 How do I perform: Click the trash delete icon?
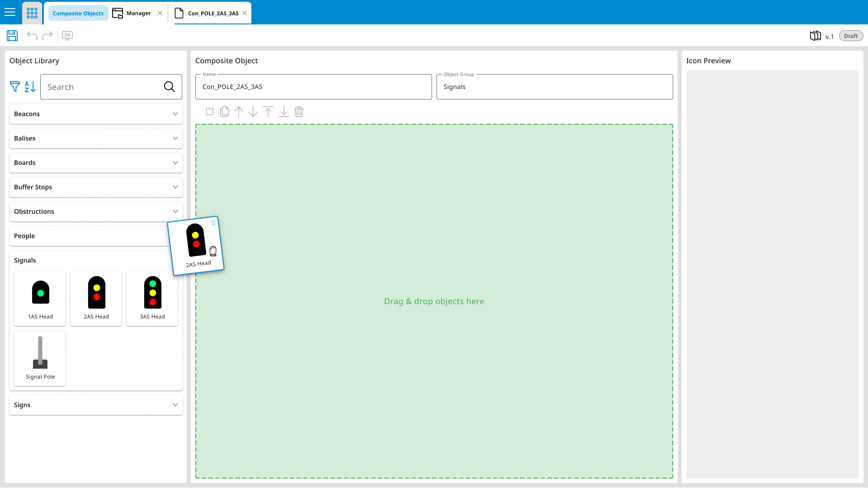pos(299,112)
